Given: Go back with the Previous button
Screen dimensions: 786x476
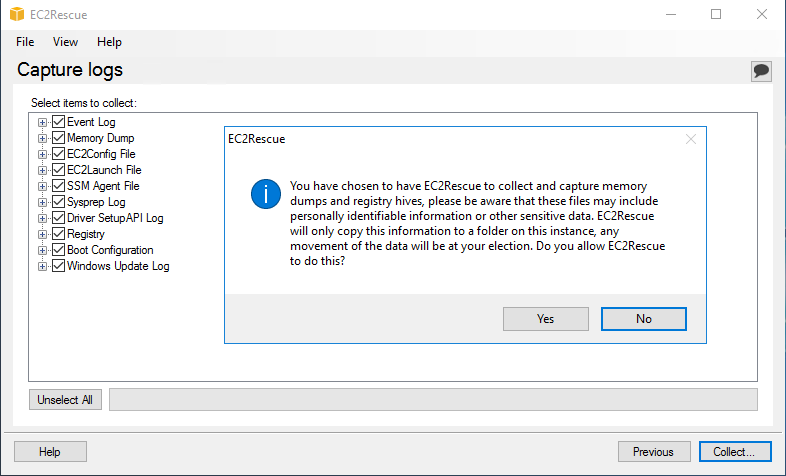Looking at the screenshot, I should [x=654, y=452].
